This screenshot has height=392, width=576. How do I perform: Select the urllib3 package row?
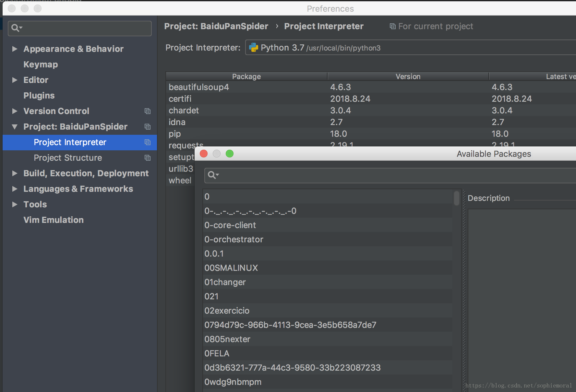(180, 169)
